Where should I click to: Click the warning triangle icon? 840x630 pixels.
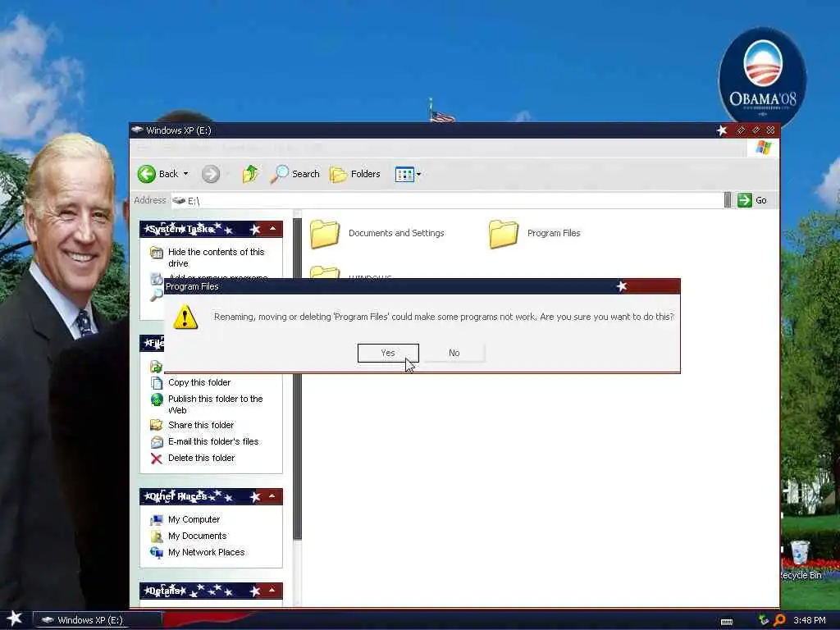(x=185, y=317)
